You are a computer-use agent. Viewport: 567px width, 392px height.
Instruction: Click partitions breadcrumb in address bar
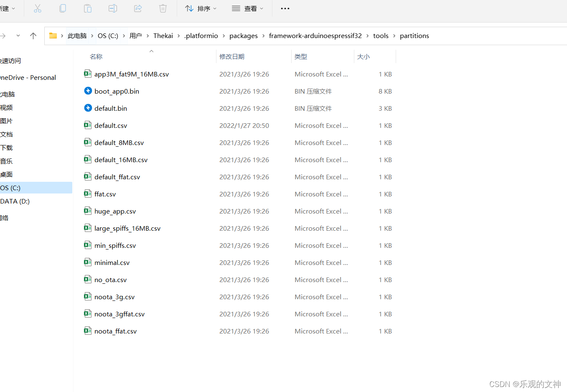point(414,36)
